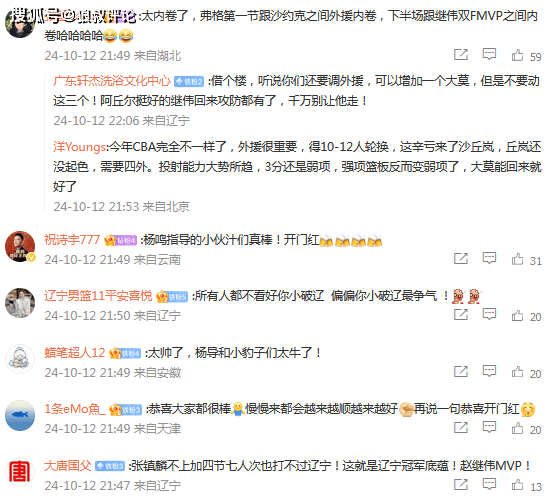View 祝诗宇777's avatar picture

(x=20, y=247)
